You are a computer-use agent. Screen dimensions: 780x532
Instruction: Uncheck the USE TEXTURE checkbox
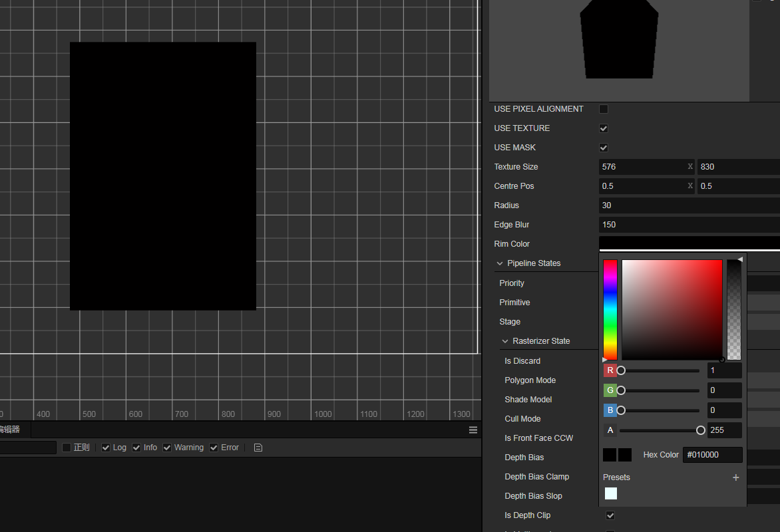click(604, 128)
